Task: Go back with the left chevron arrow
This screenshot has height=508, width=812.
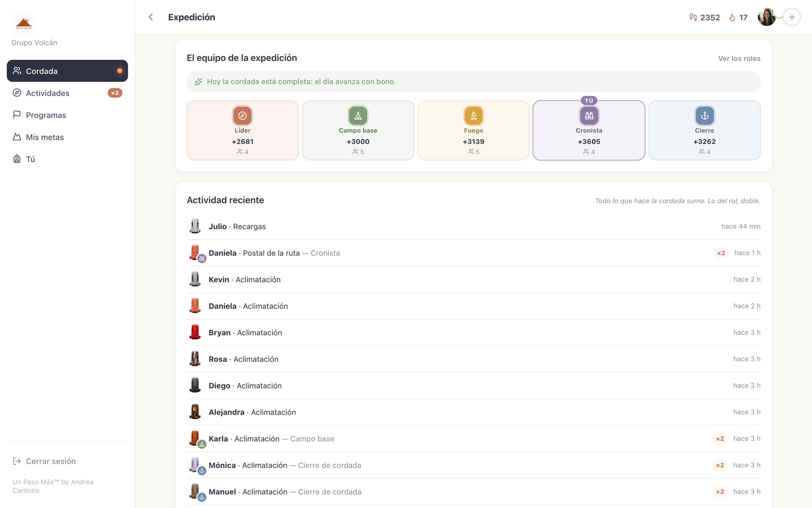Action: tap(151, 17)
